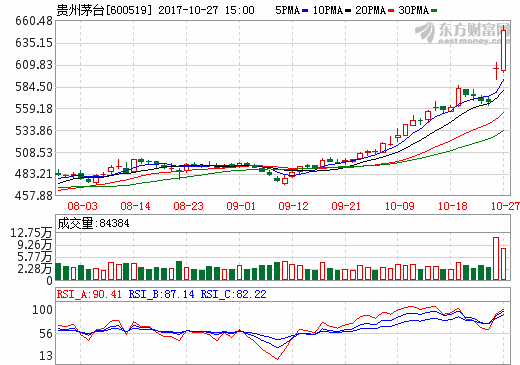Click the 成交量:84384 volume label

(93, 223)
